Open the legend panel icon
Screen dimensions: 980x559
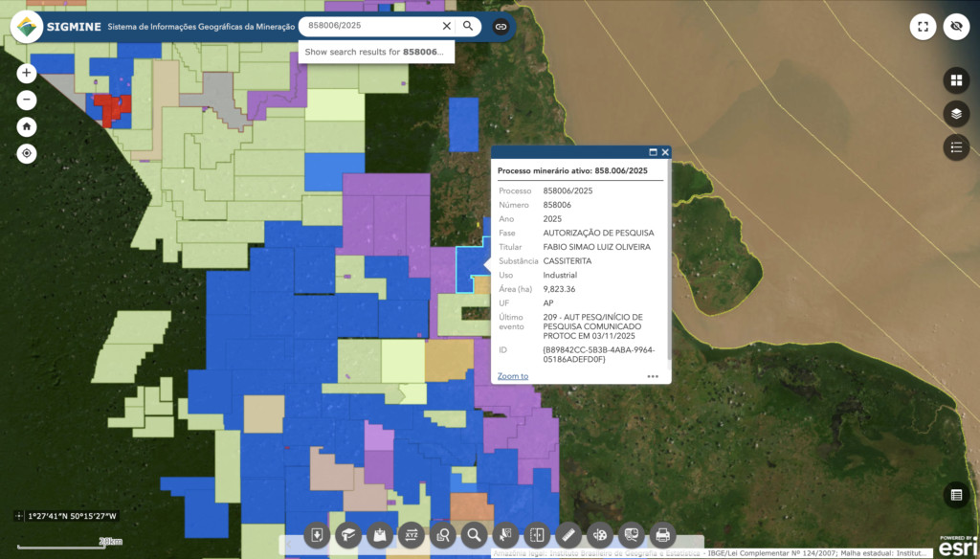(956, 147)
